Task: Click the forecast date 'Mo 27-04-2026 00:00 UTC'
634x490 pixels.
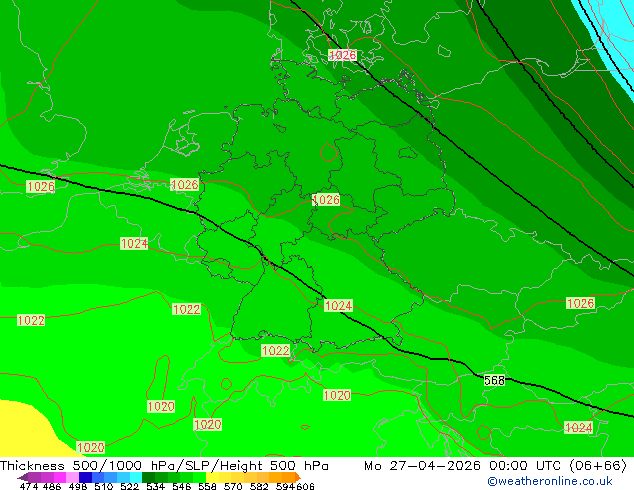Action: pyautogui.click(x=464, y=466)
